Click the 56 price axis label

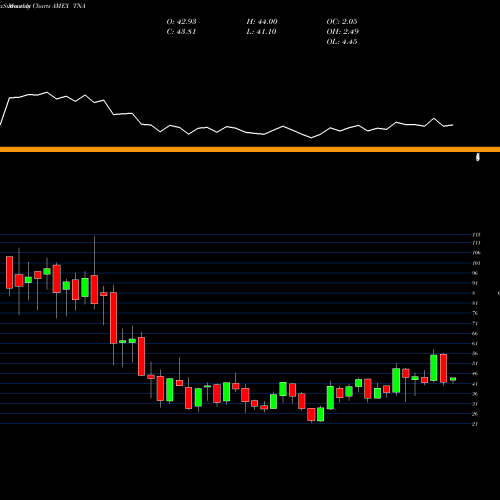475,353
